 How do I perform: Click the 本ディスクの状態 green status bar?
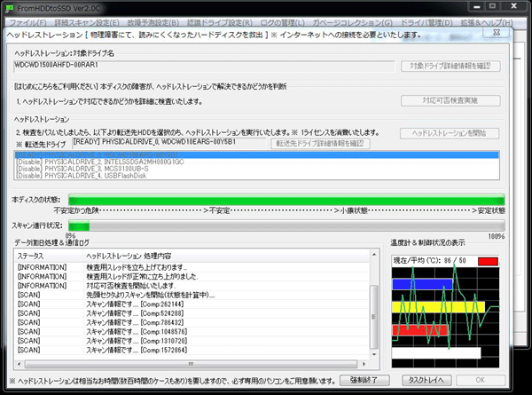pos(286,200)
